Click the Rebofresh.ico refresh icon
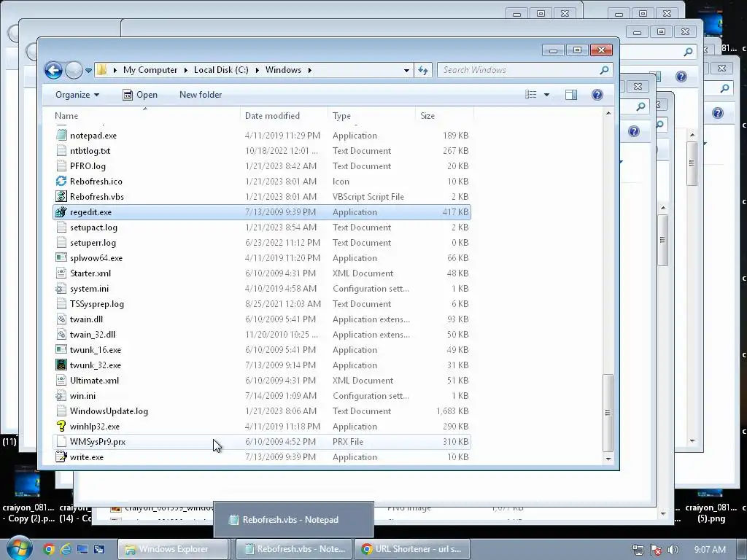Viewport: 747px width, 560px height. click(x=61, y=182)
